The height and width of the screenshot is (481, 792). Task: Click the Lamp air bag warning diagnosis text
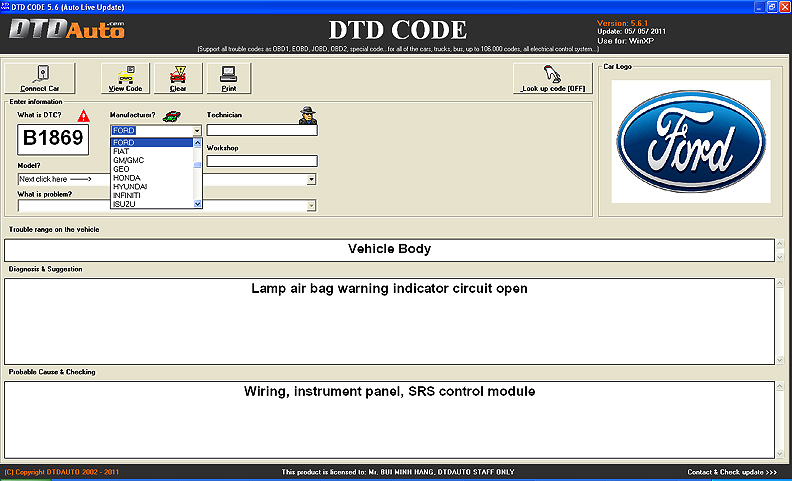pyautogui.click(x=389, y=288)
